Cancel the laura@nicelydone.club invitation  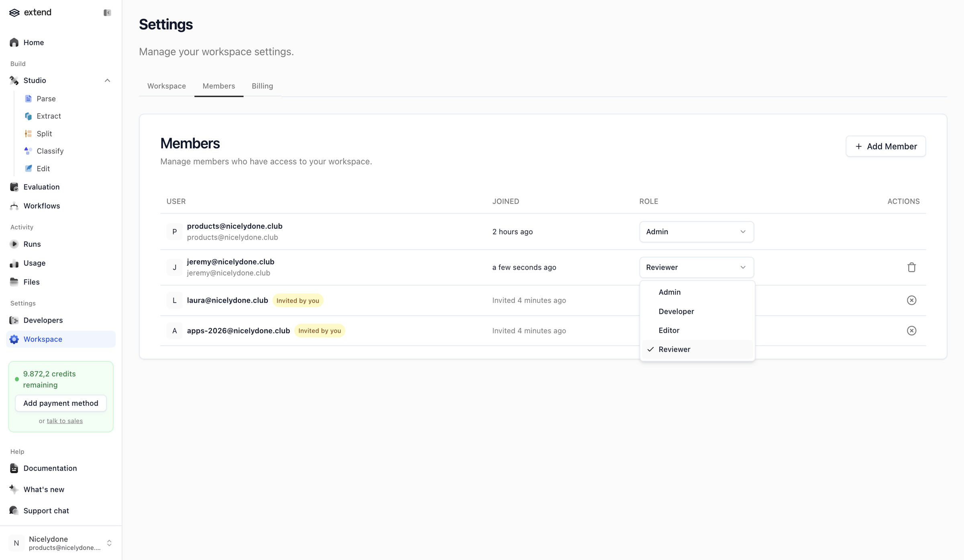tap(911, 300)
